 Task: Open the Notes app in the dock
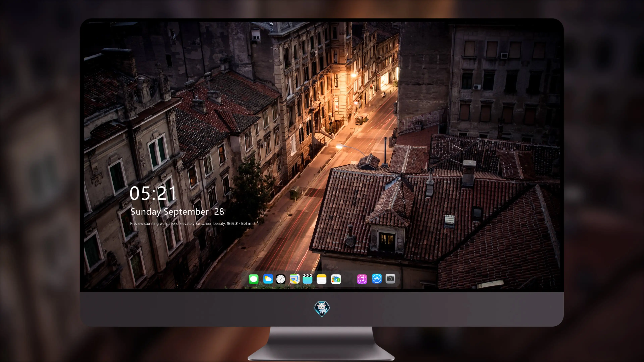(x=321, y=279)
